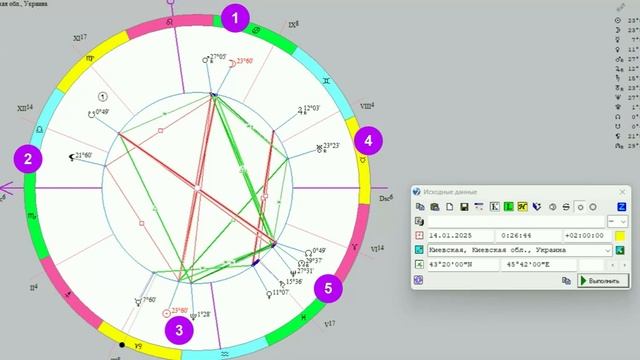
Task: Click the IX house cusp label
Action: 293,25
